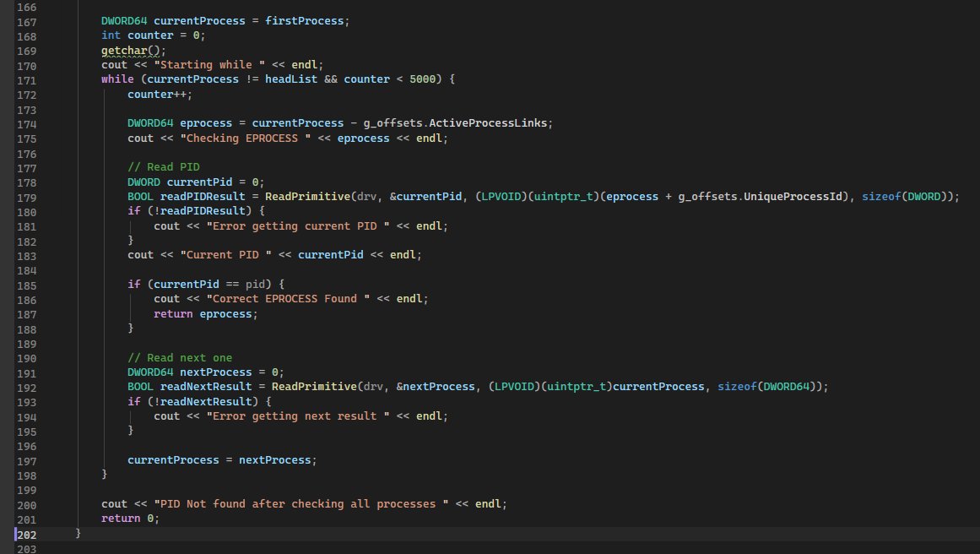This screenshot has width=980, height=554.
Task: Click the "// Read PID" comment
Action: click(x=164, y=166)
